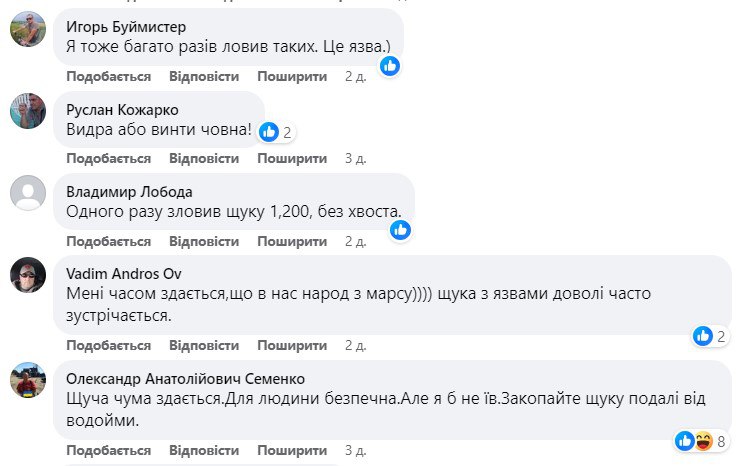Open Vadim Andros Ov profile name link
This screenshot has height=466, width=752.
[124, 273]
